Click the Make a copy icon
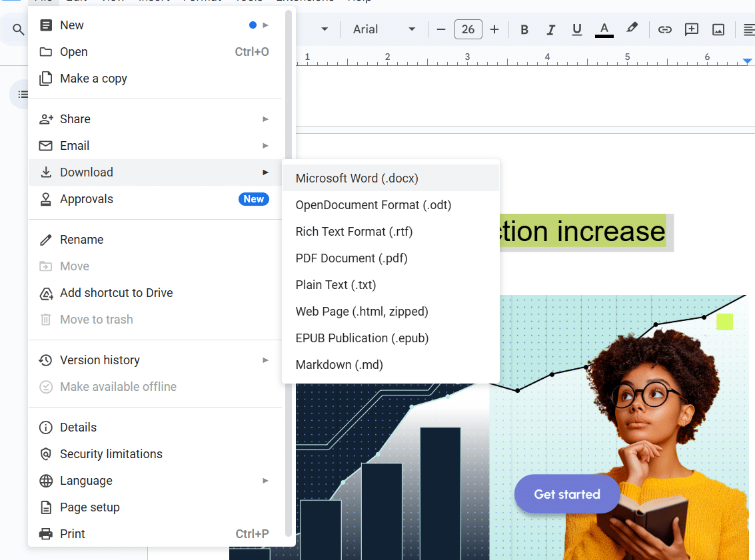This screenshot has height=560, width=755. coord(46,79)
